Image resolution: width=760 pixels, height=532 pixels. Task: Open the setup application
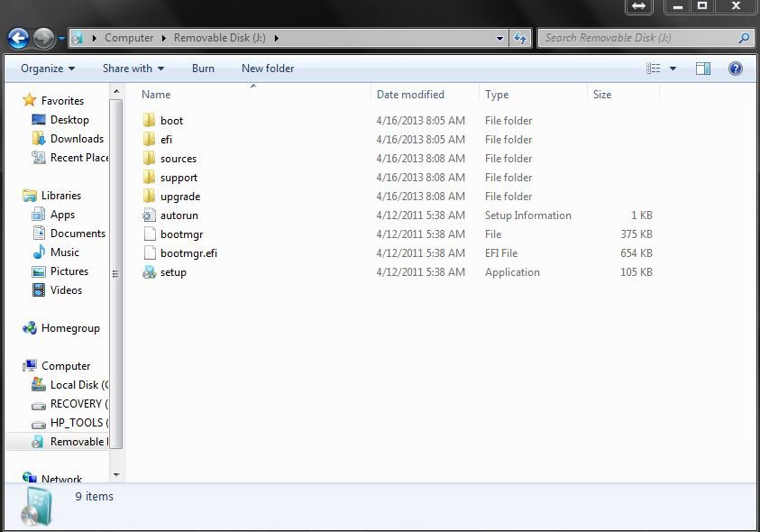(x=173, y=271)
